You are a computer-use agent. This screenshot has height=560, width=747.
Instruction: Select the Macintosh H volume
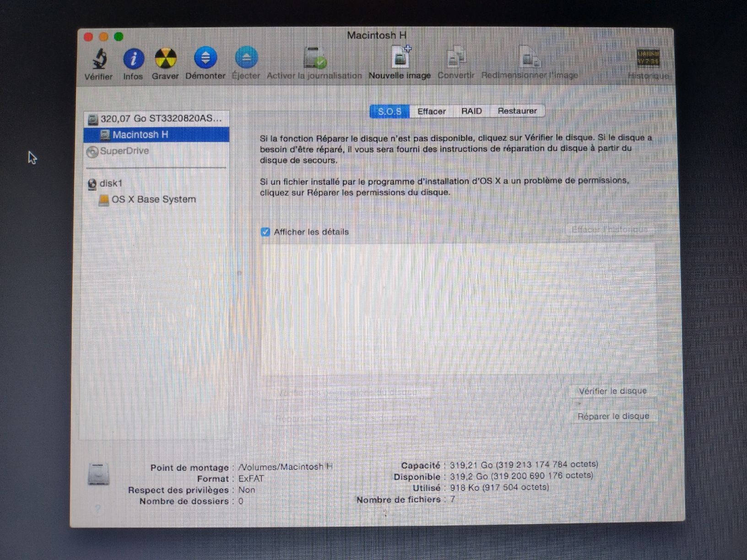[156, 135]
